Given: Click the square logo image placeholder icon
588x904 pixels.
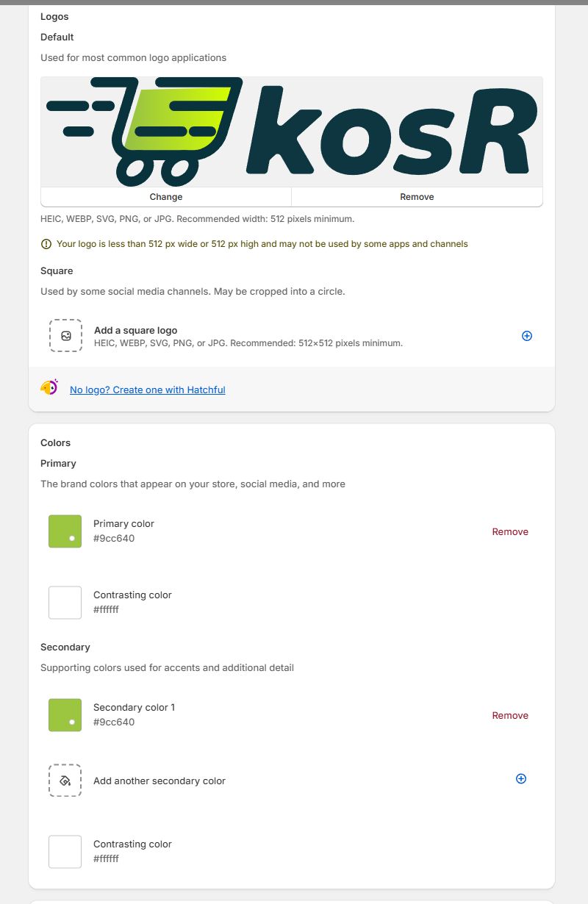Looking at the screenshot, I should coord(66,336).
